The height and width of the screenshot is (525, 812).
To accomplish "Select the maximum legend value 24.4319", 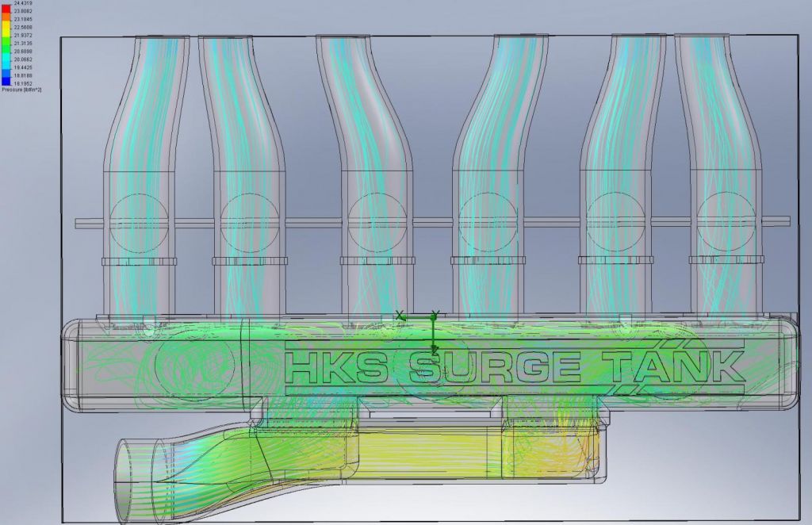I will click(24, 2).
